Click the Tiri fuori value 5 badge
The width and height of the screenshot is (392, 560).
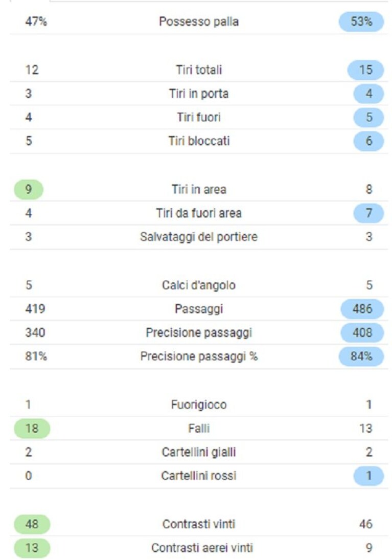click(368, 118)
